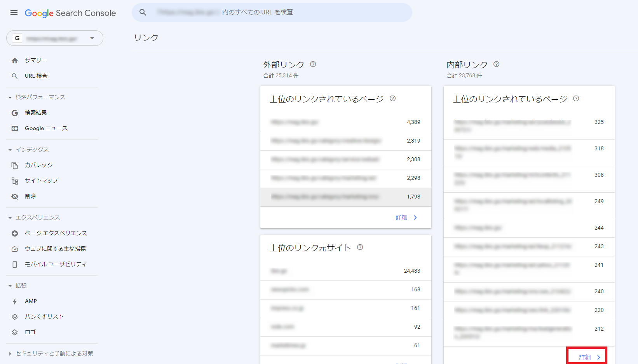Click help icon on internal 上位のリンクされているページ
Screen dimensions: 638x364
pyautogui.click(x=576, y=98)
